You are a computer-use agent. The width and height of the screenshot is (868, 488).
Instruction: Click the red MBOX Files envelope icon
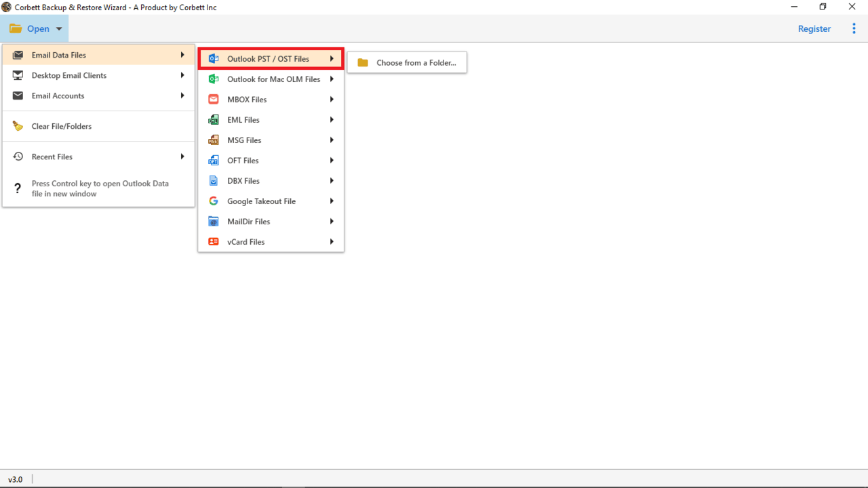coord(214,100)
